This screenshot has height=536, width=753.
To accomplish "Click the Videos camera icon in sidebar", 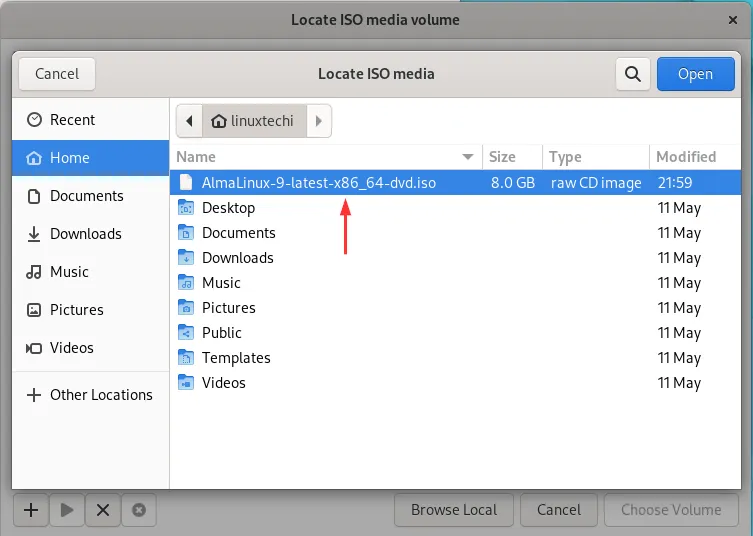I will [x=34, y=348].
